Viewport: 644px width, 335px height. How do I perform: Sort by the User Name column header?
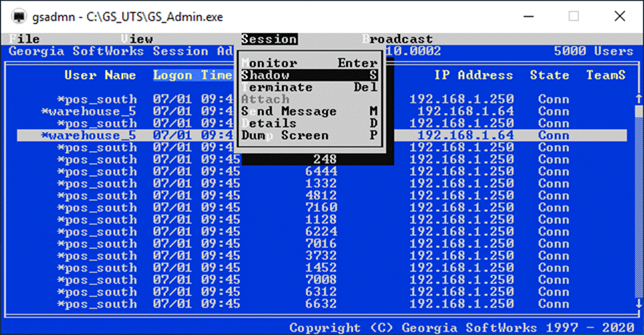pos(100,75)
